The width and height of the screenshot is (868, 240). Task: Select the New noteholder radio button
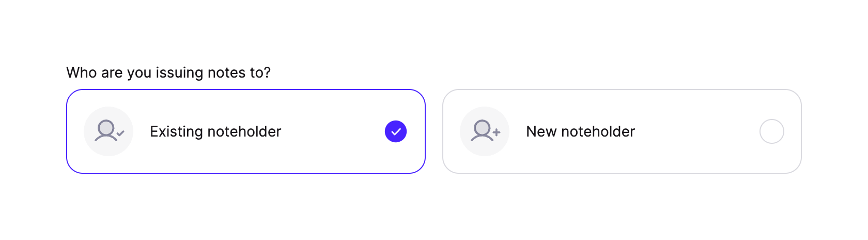771,131
